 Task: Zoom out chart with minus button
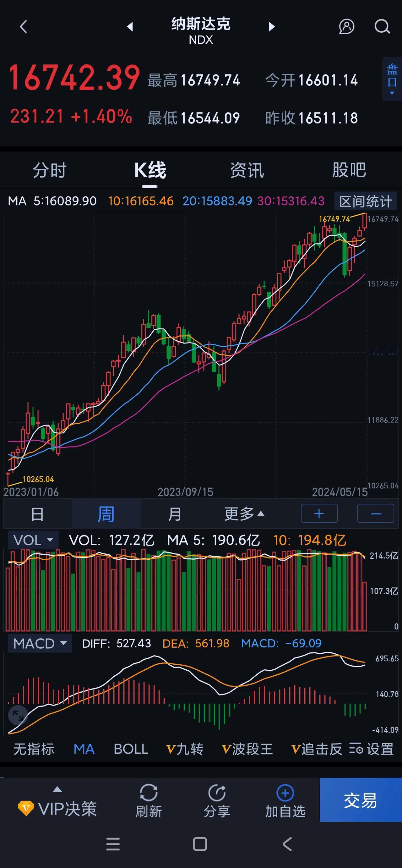376,514
